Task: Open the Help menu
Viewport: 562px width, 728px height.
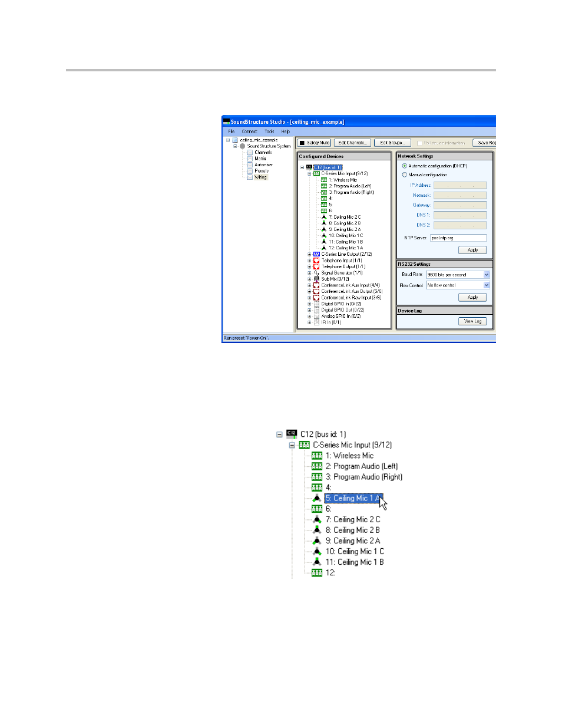Action: click(x=286, y=131)
